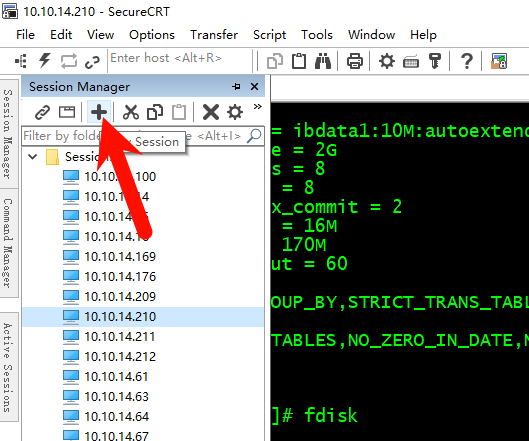
Task: Pin the Session Manager panel
Action: point(236,87)
